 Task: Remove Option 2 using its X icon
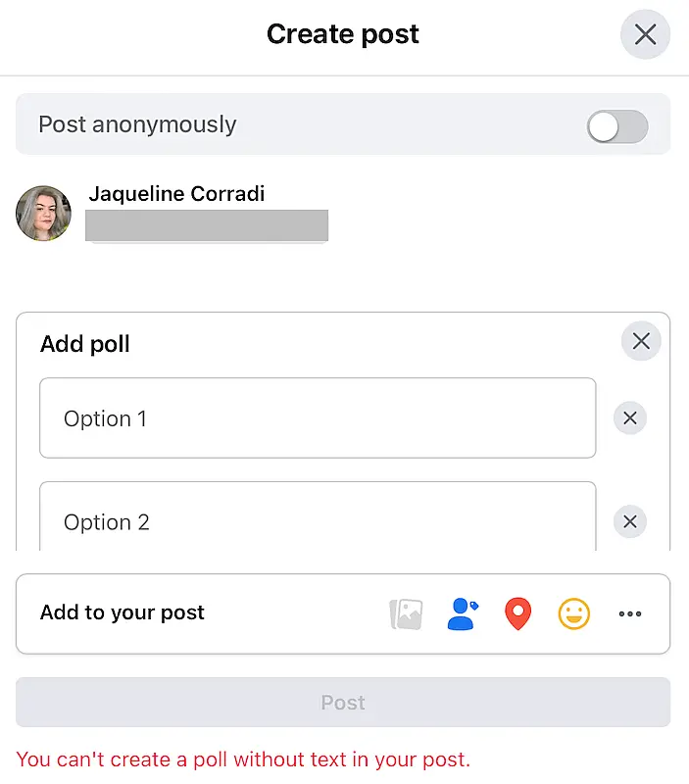[x=630, y=521]
